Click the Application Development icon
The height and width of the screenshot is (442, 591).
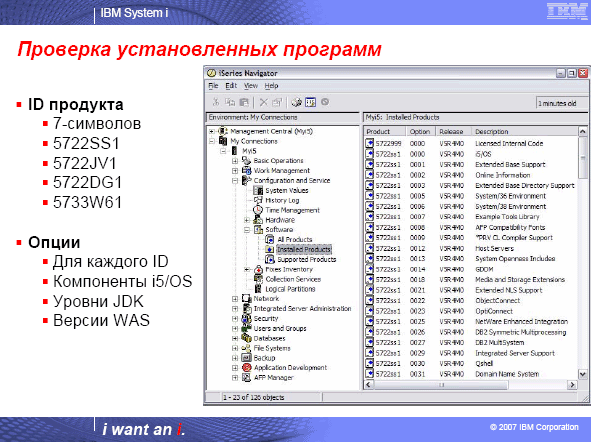tap(246, 367)
